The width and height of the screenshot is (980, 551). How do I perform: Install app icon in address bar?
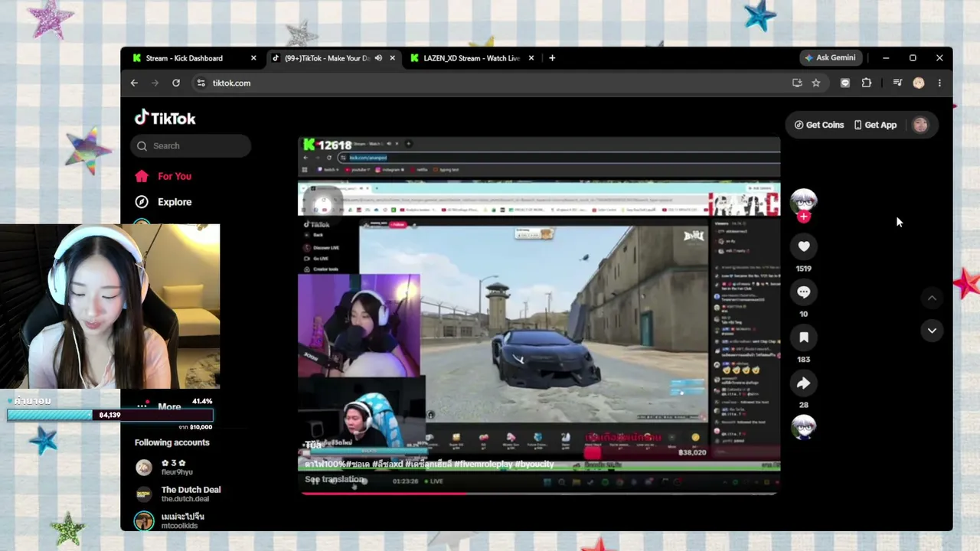point(797,83)
